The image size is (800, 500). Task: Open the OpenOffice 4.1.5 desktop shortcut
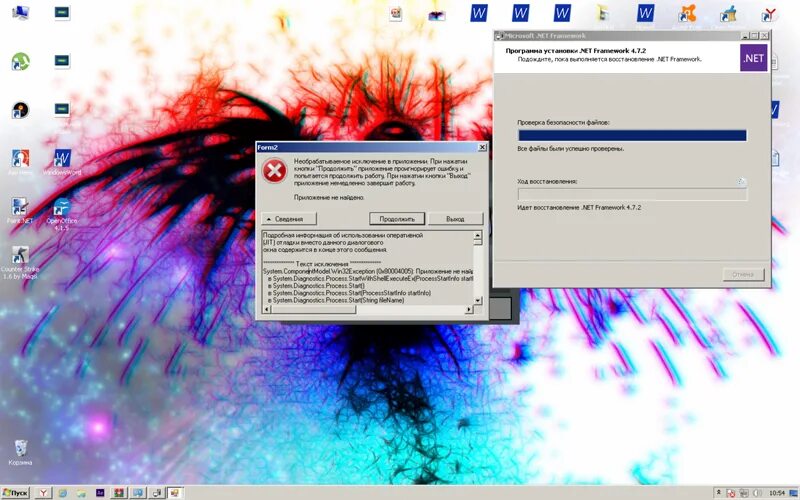pos(62,214)
